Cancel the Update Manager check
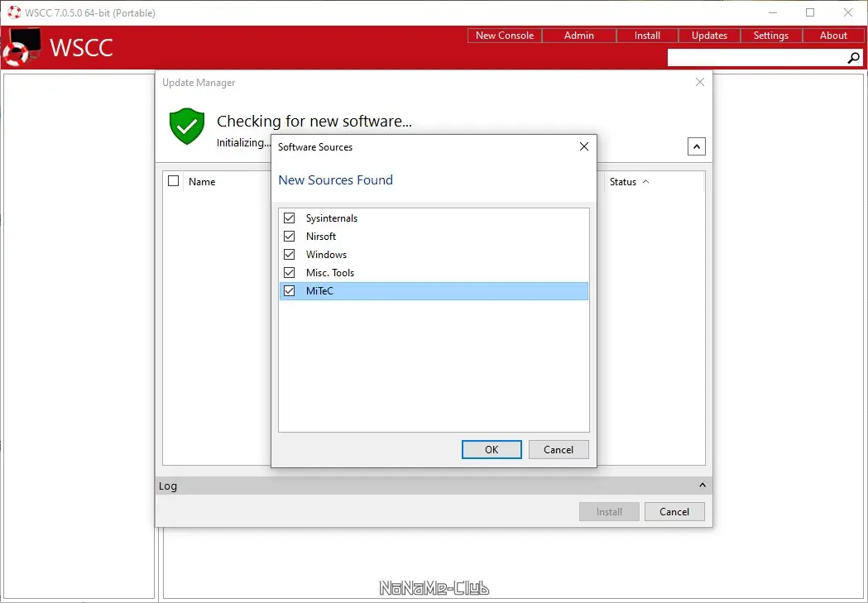868x603 pixels. [x=674, y=512]
